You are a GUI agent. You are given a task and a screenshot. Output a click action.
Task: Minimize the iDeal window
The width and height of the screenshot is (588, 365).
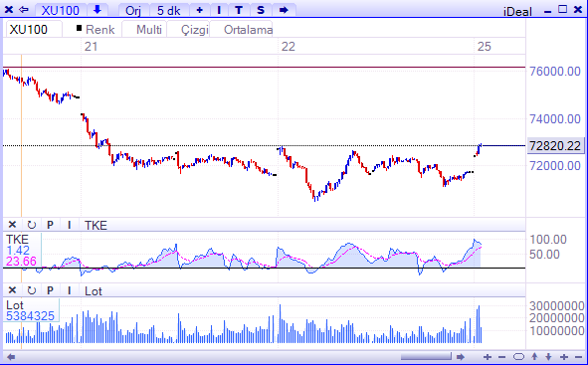pyautogui.click(x=547, y=11)
